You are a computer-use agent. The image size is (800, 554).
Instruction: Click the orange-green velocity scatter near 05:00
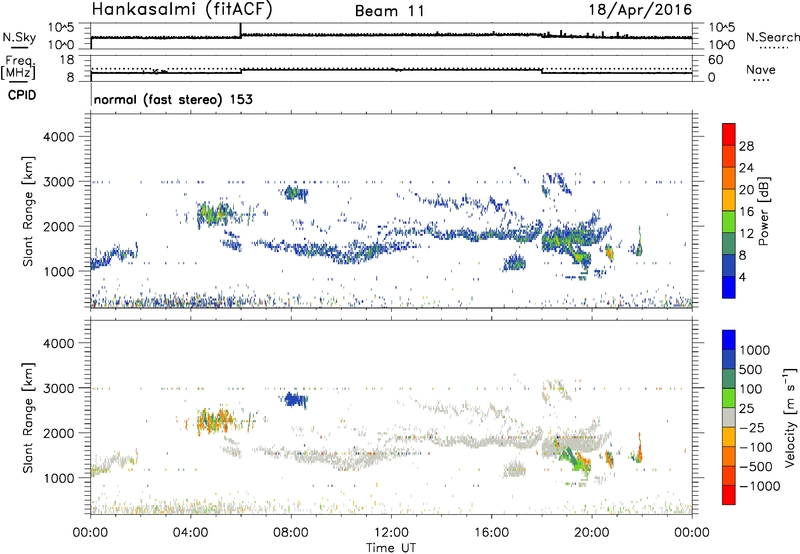[216, 421]
